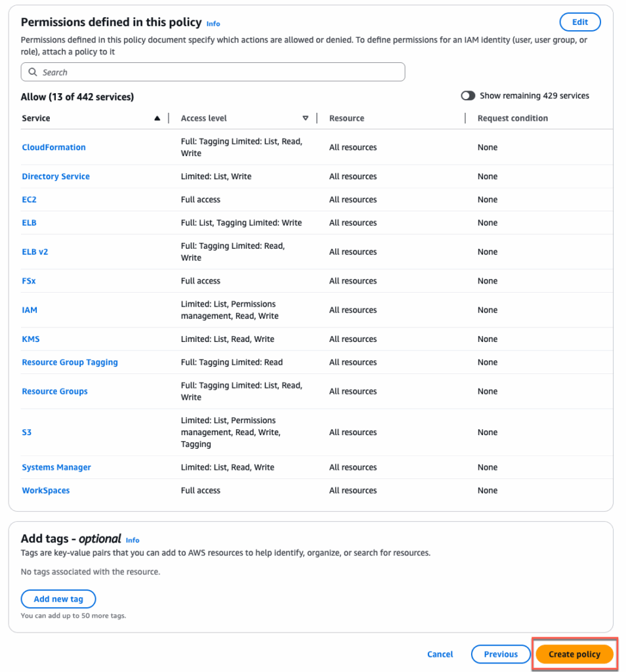Screen dimensions: 626x672
Task: Toggle Show remaining 429 services
Action: [468, 96]
